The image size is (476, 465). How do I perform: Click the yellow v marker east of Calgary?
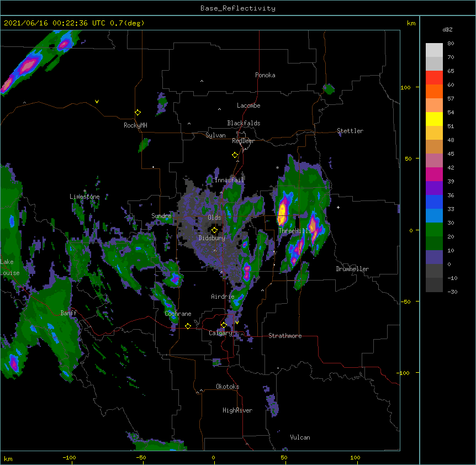tap(237, 323)
